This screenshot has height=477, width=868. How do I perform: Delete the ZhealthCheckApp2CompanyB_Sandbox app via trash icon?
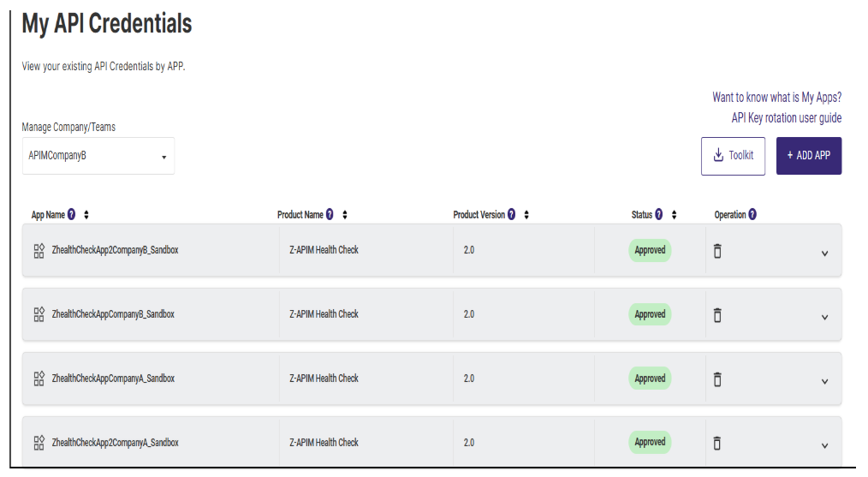pos(717,251)
